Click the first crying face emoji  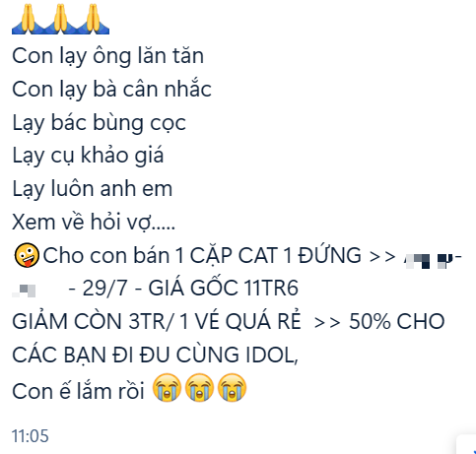[x=167, y=388]
